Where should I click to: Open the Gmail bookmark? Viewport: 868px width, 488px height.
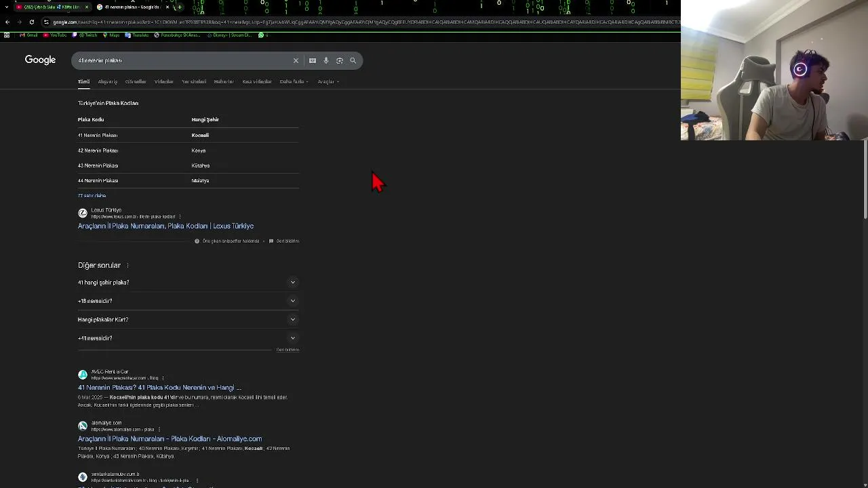[x=28, y=35]
